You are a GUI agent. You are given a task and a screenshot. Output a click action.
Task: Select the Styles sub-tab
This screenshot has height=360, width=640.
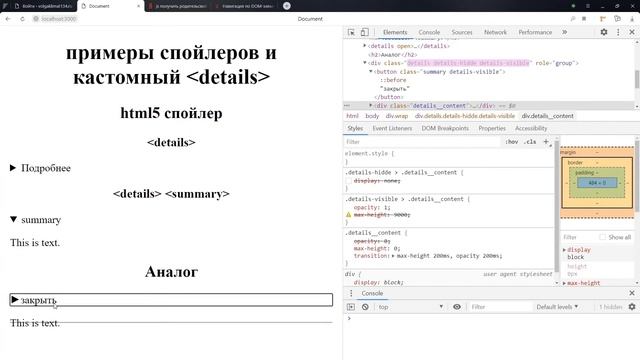click(x=355, y=128)
